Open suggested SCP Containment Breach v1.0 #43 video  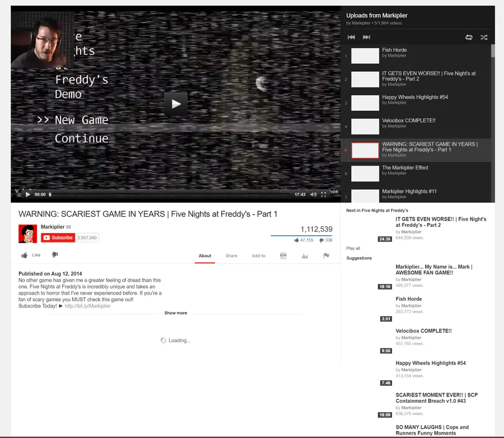coord(436,398)
